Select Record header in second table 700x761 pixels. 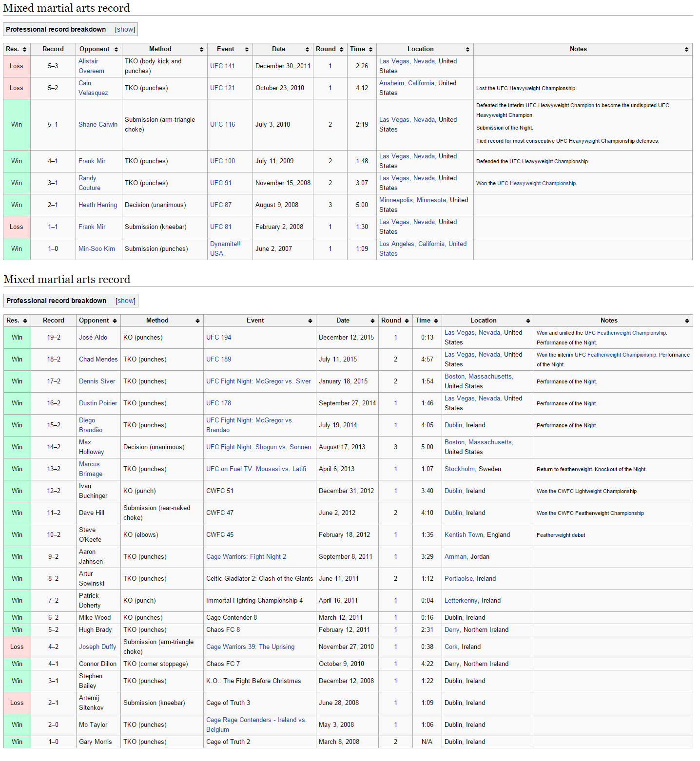click(x=54, y=321)
